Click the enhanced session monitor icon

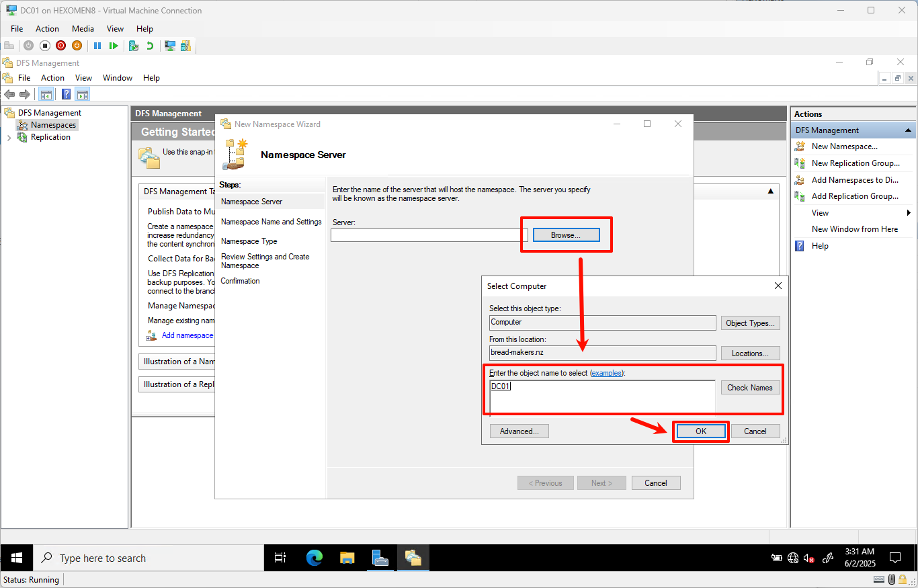click(170, 45)
